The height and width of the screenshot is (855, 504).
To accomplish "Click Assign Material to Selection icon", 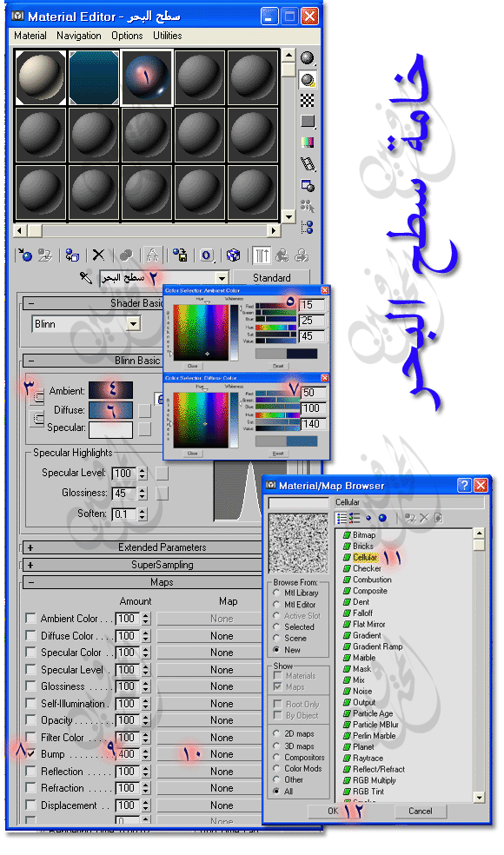I will [x=72, y=255].
